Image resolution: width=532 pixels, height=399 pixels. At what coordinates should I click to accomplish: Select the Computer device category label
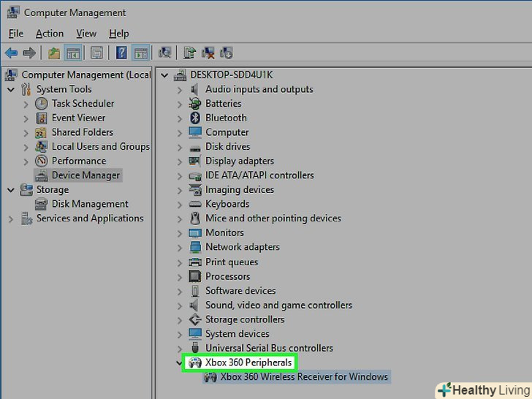click(x=227, y=132)
